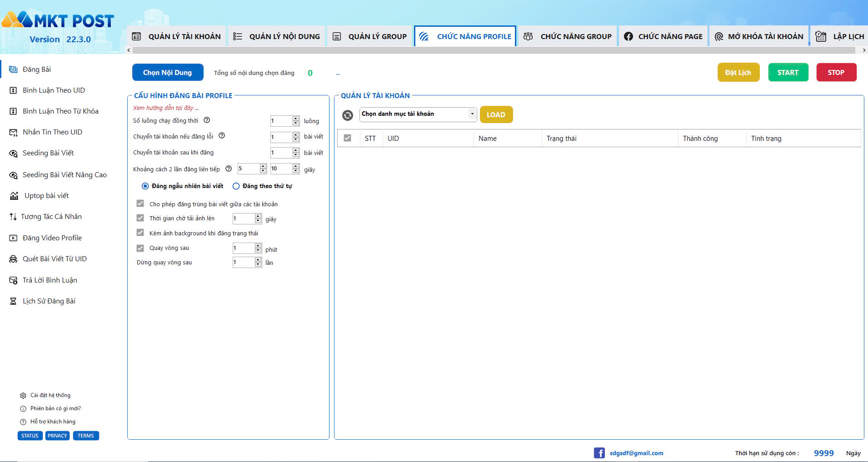Switch to CHỨC NĂNG PROFILE tab
The width and height of the screenshot is (868, 462).
tap(465, 36)
